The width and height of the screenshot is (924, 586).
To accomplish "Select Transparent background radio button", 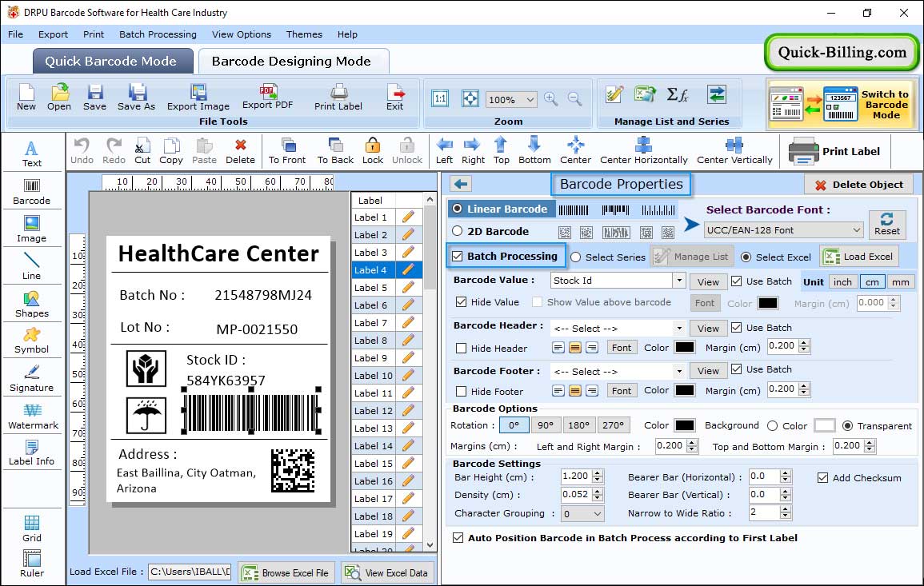I will pyautogui.click(x=847, y=426).
